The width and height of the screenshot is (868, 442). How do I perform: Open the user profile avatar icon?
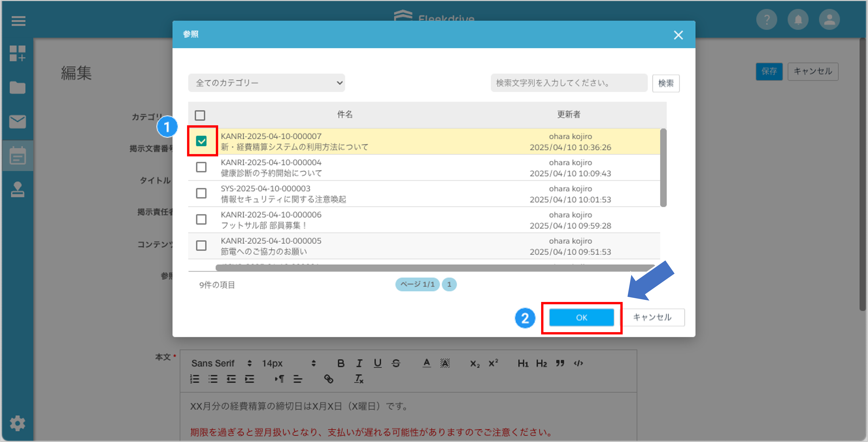click(x=829, y=20)
